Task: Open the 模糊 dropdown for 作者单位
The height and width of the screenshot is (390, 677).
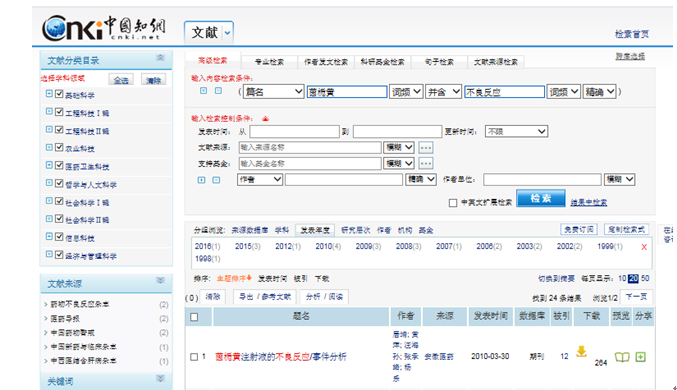Action: click(x=620, y=179)
